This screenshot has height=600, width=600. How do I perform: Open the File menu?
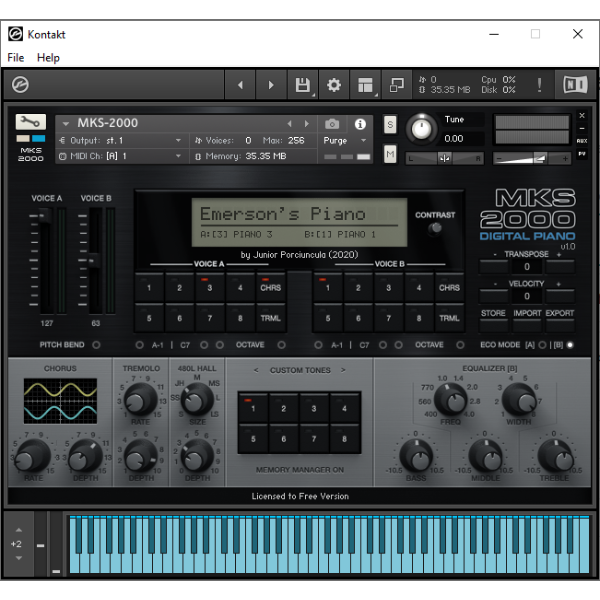(x=16, y=58)
